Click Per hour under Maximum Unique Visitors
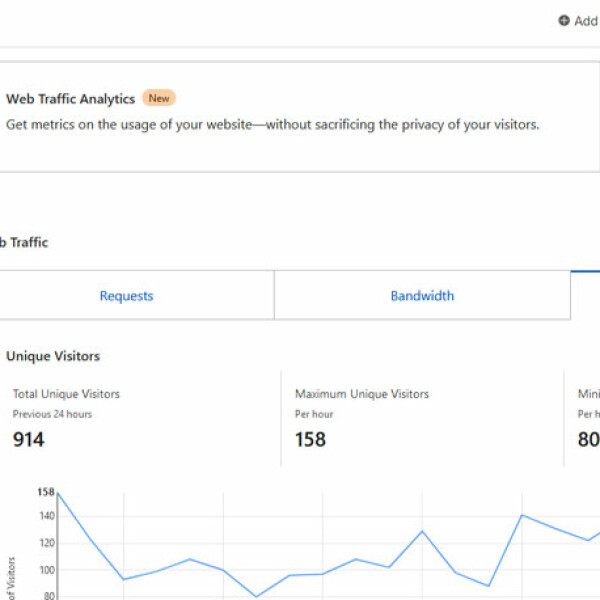The height and width of the screenshot is (600, 600). [314, 414]
